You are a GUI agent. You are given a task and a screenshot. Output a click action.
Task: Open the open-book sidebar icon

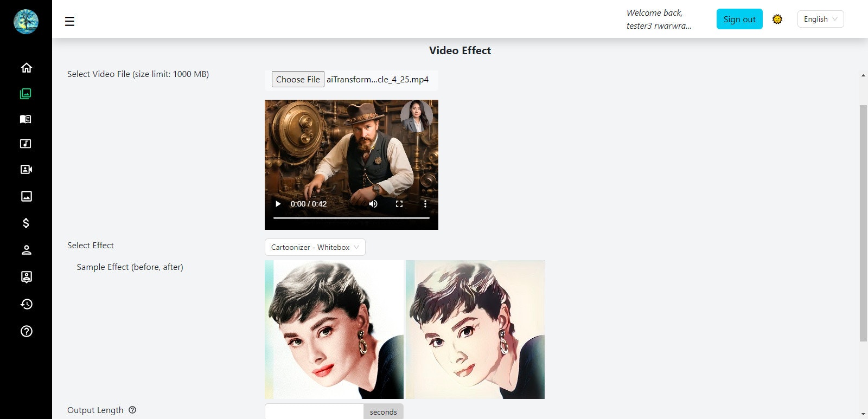tap(26, 119)
